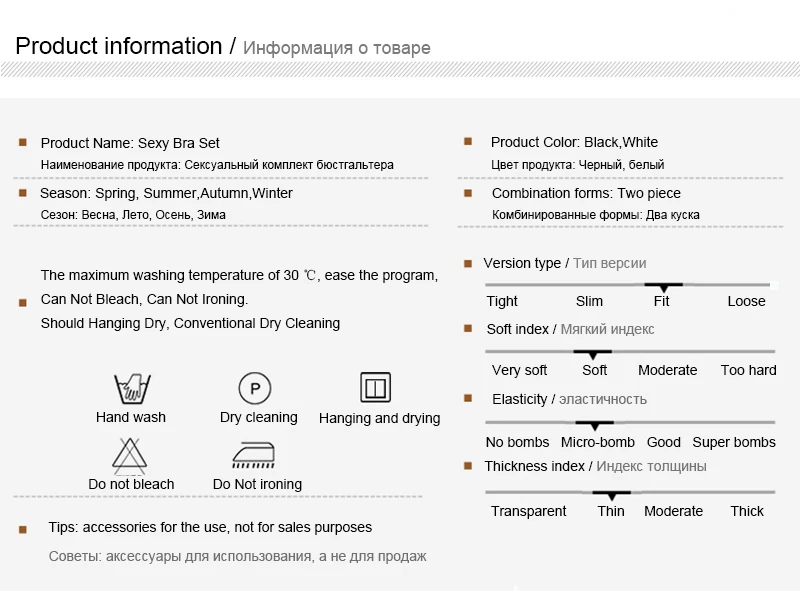Click the Elasticity slider marker
This screenshot has width=800, height=591.
[594, 425]
